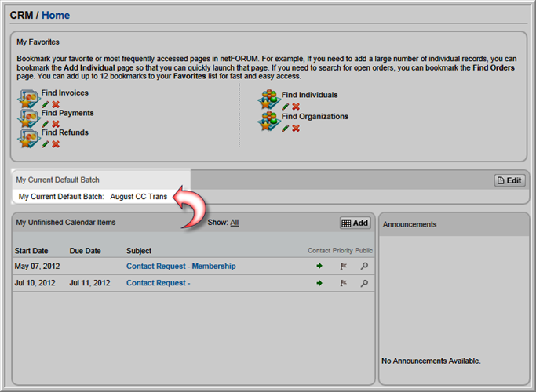Click the Show All link
Viewport: 536px width, 392px height.
pos(235,223)
